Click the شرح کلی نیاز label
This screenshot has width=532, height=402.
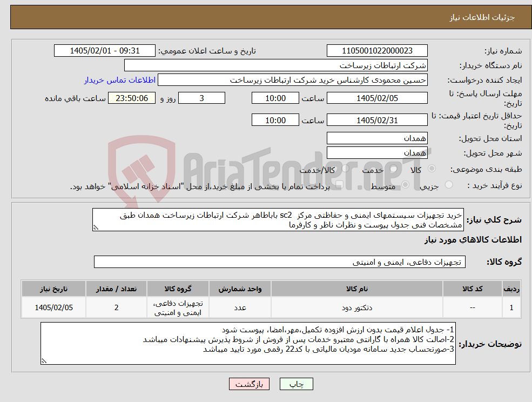point(494,220)
